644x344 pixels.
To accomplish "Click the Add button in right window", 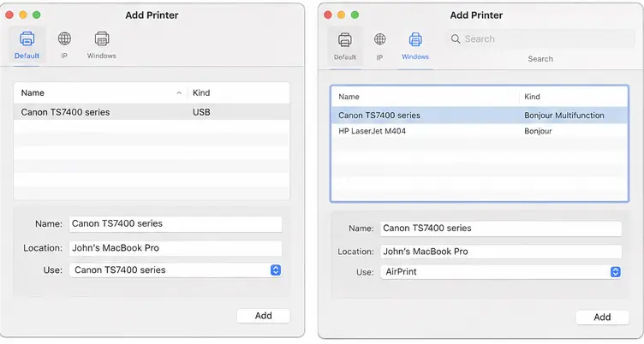I will tap(602, 317).
